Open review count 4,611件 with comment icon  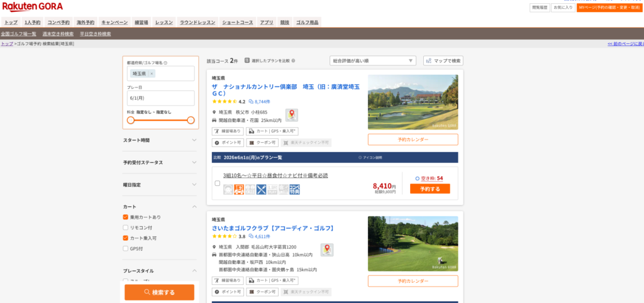260,236
